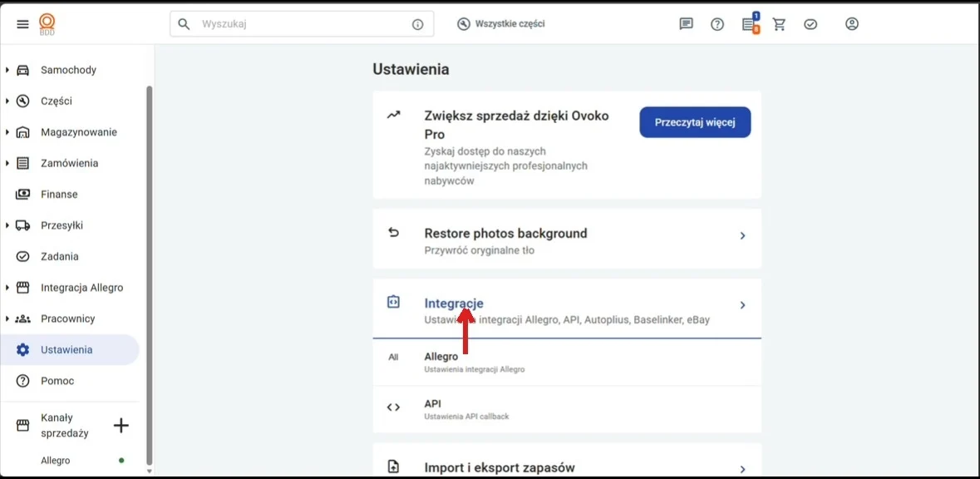
Task: Open Zadania in the sidebar
Action: coord(59,256)
